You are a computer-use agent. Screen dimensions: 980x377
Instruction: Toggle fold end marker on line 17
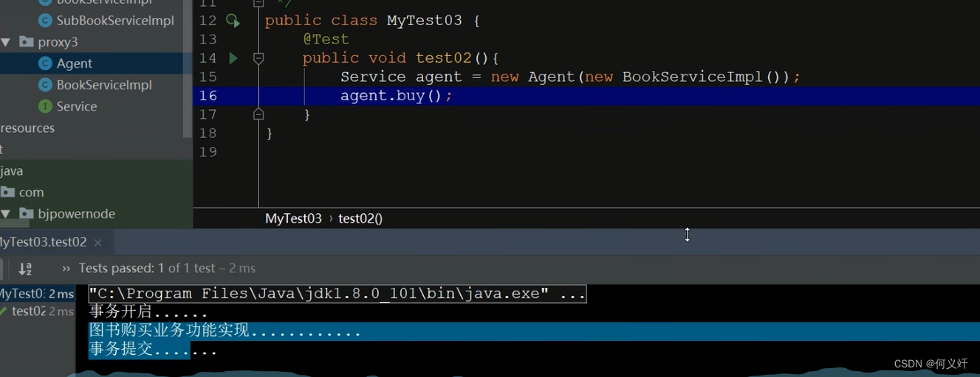coord(258,114)
